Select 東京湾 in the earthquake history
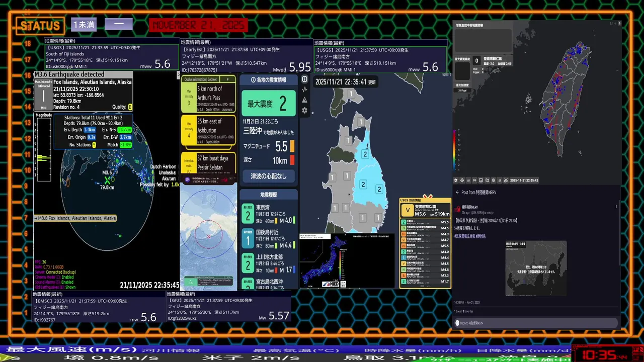This screenshot has width=644, height=362. (269, 213)
